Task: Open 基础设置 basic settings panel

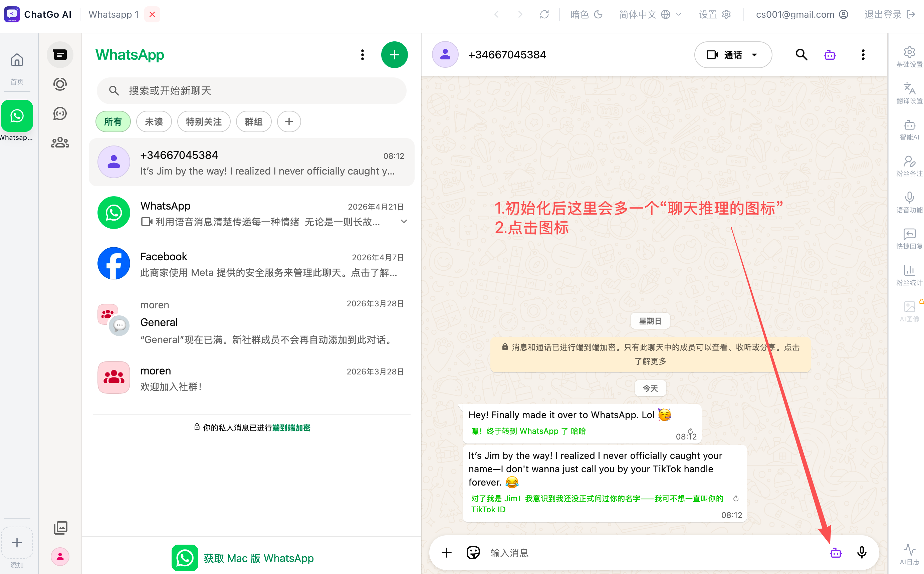Action: point(909,57)
